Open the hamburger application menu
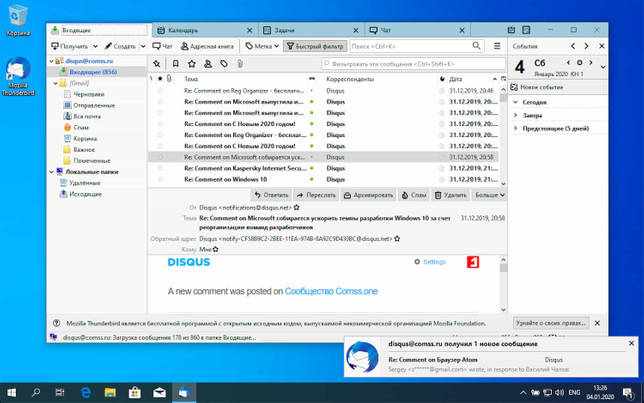Viewport: 644px width, 403px height. coord(497,46)
